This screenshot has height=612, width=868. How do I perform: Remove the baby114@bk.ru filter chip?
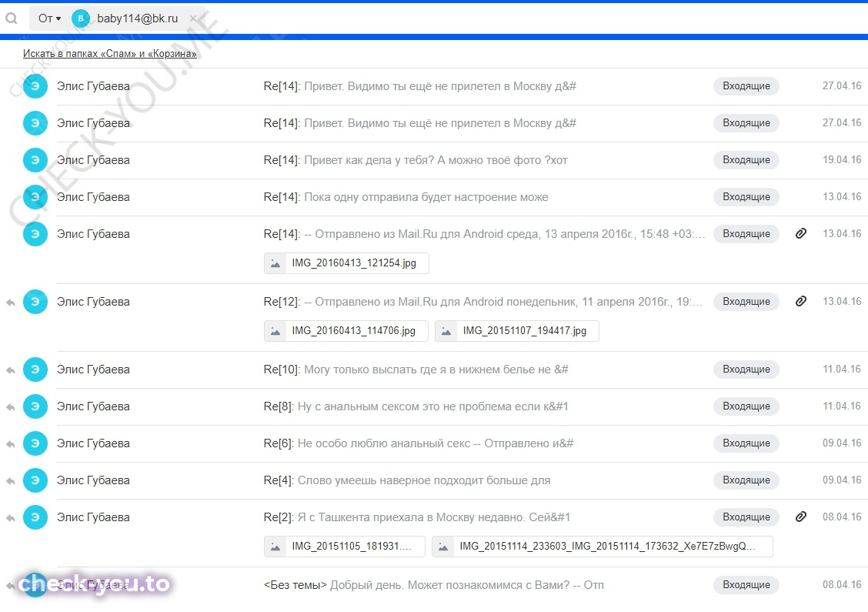(192, 18)
